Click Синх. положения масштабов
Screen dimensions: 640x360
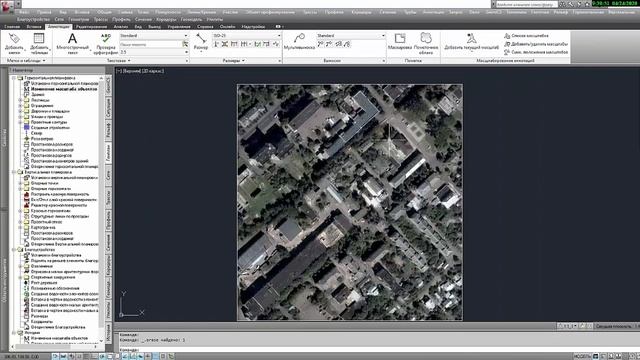click(x=536, y=52)
